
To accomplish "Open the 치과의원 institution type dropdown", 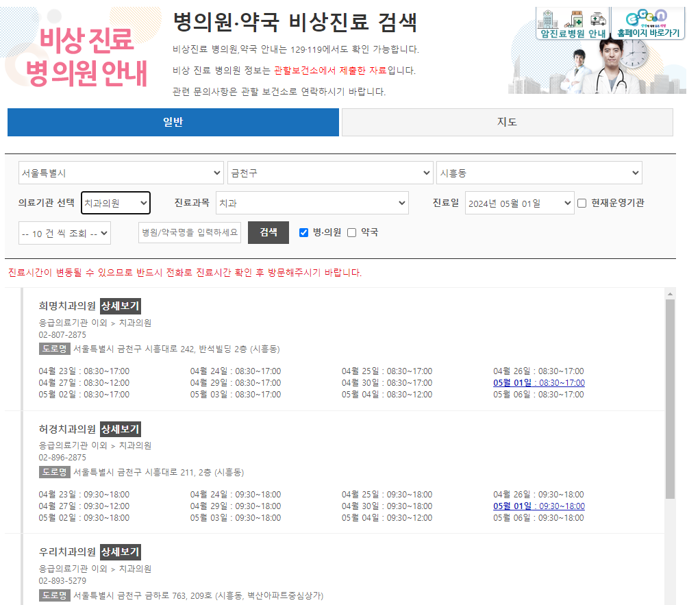I will [116, 203].
